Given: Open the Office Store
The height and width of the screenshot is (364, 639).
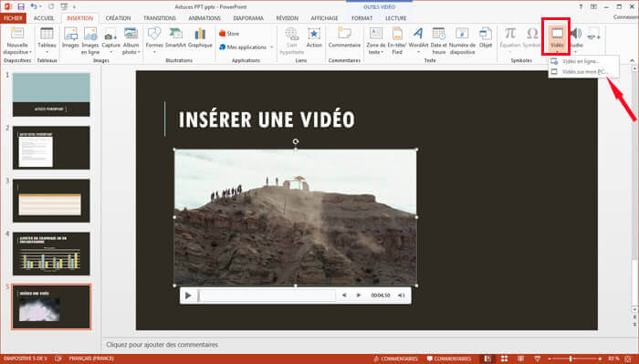Looking at the screenshot, I should coord(229,34).
